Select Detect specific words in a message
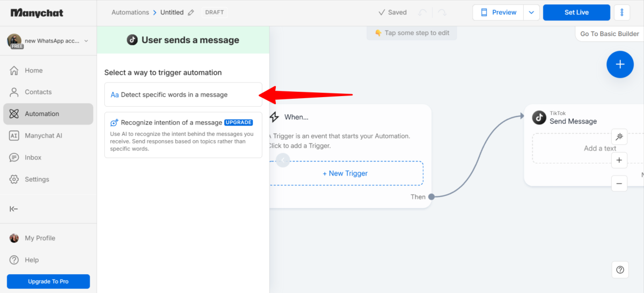The width and height of the screenshot is (644, 293). coord(183,94)
